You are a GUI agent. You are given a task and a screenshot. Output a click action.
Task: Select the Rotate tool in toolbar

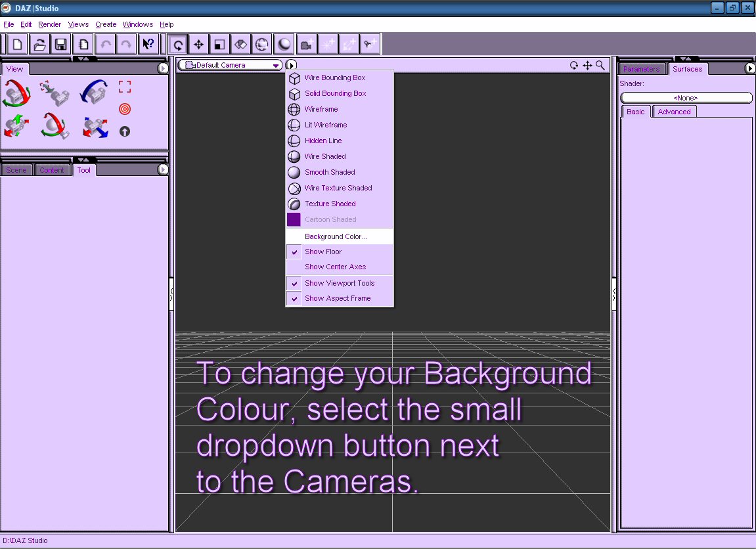pyautogui.click(x=177, y=45)
